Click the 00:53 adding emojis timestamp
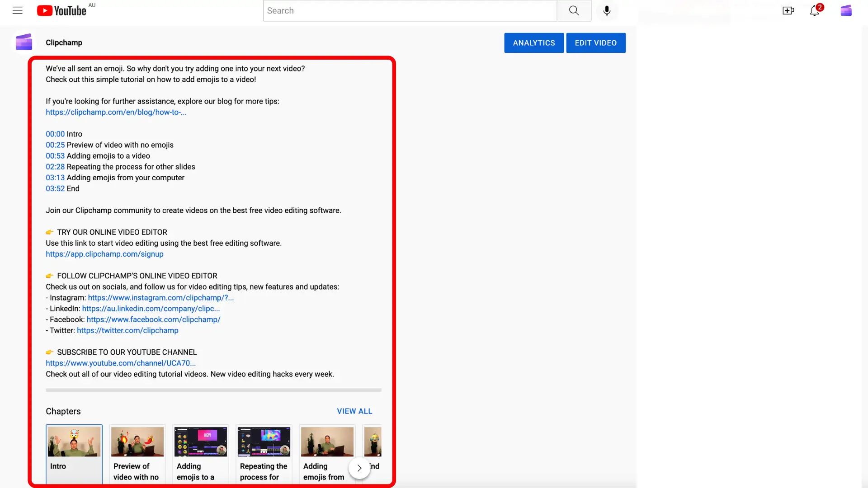 55,155
